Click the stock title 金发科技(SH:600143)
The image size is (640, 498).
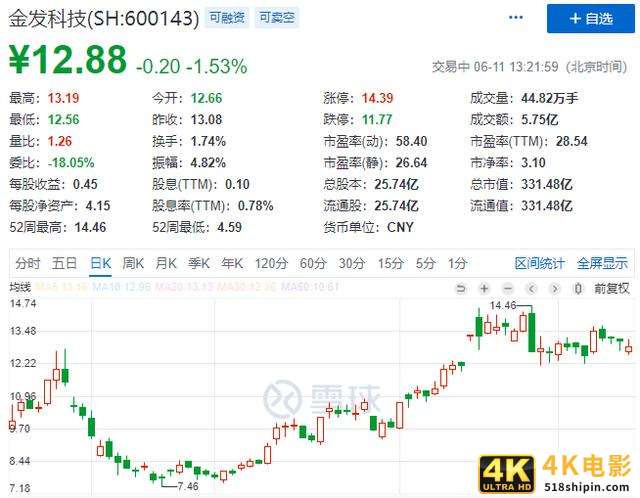104,18
